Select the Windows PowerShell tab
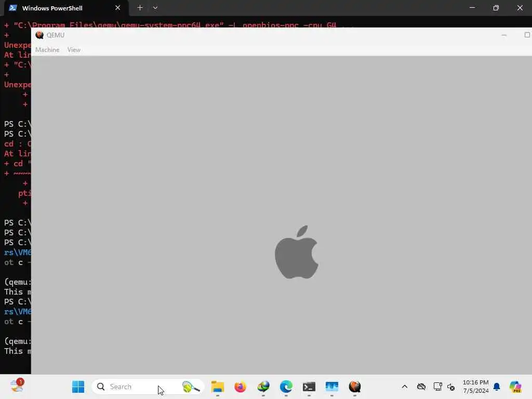 coord(66,8)
